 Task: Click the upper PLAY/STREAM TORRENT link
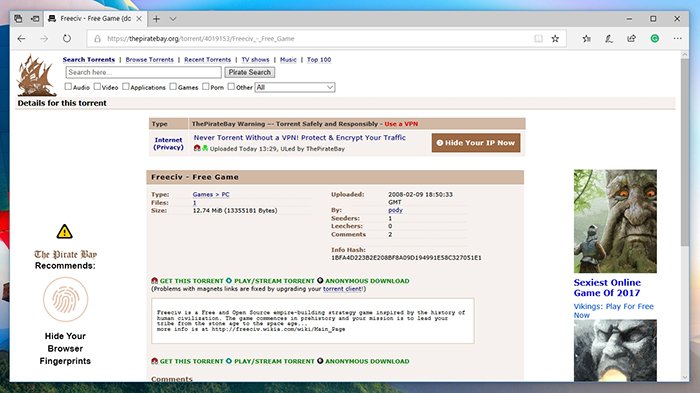274,281
